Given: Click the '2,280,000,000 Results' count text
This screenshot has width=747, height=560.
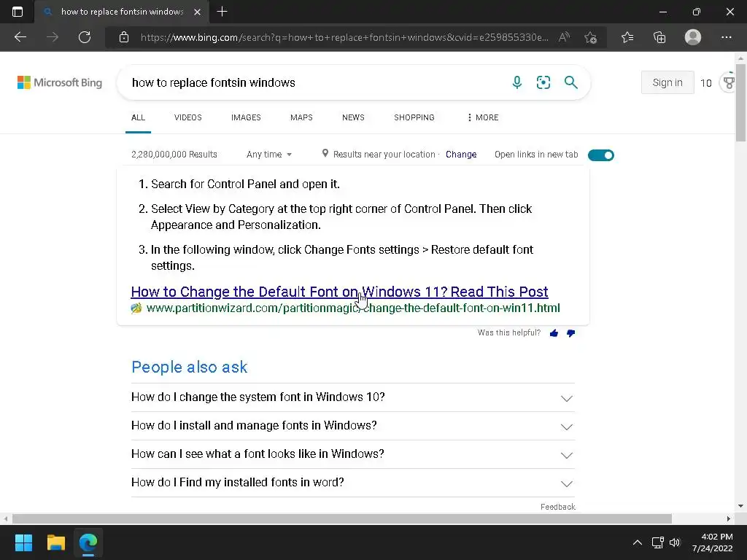Looking at the screenshot, I should tap(174, 155).
